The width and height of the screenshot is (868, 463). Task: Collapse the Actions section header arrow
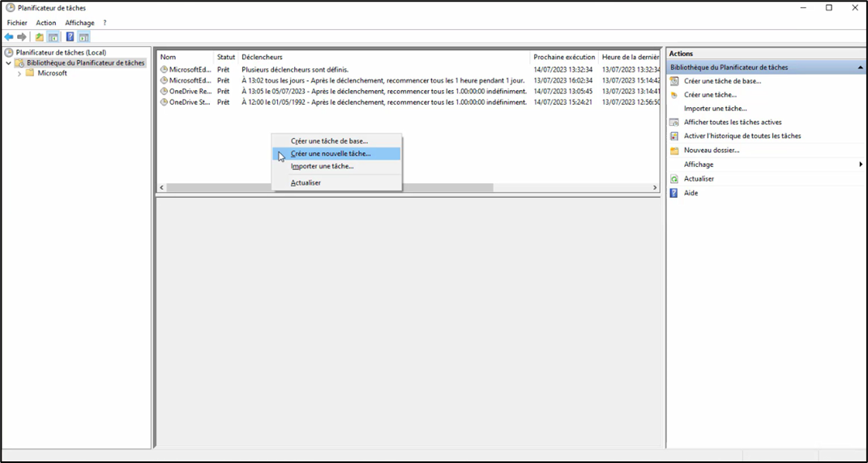click(860, 68)
